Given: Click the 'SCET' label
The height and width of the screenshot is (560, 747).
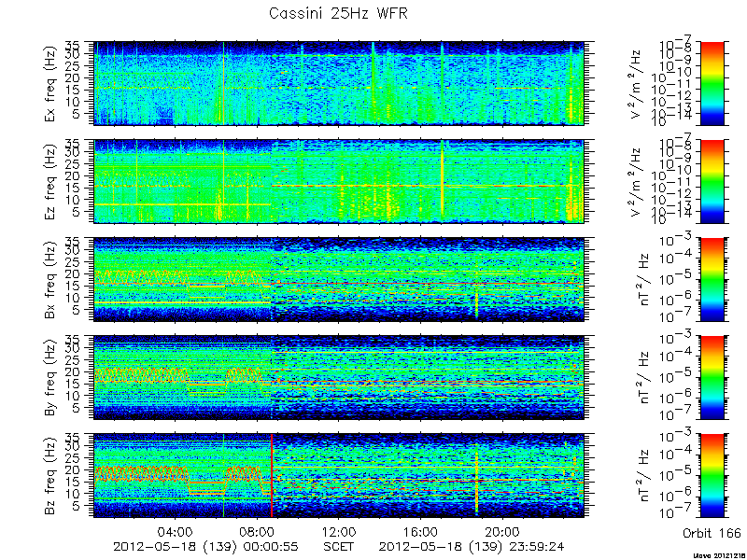Looking at the screenshot, I should tap(339, 546).
